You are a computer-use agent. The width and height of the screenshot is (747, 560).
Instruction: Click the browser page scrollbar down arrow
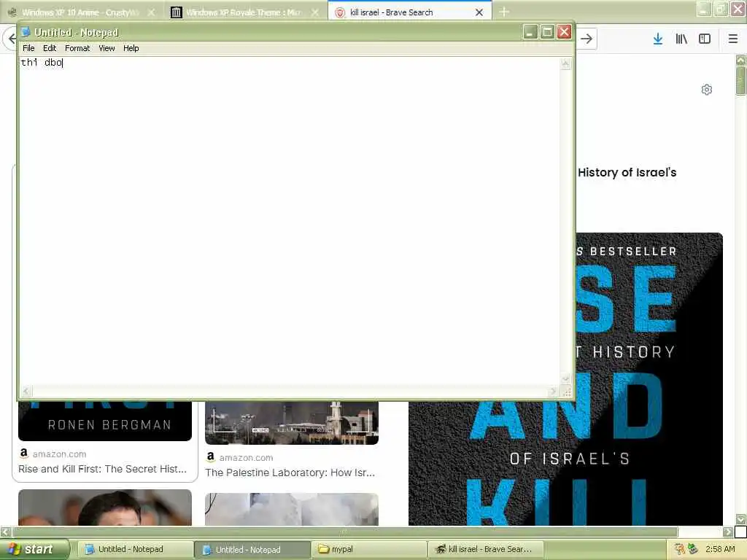click(x=741, y=519)
